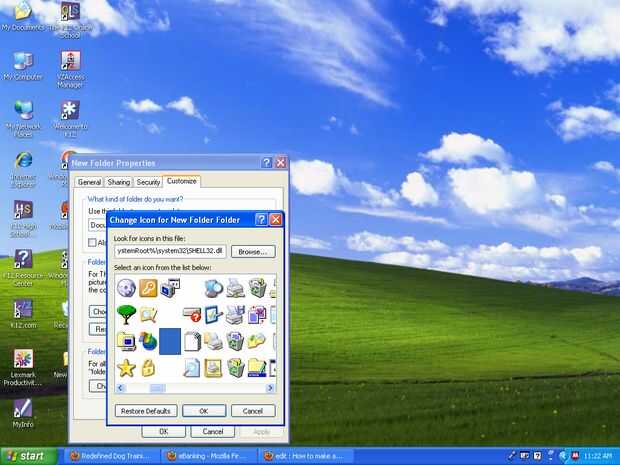Choose the folder with computer monitor icon
The width and height of the screenshot is (620, 465).
[127, 341]
